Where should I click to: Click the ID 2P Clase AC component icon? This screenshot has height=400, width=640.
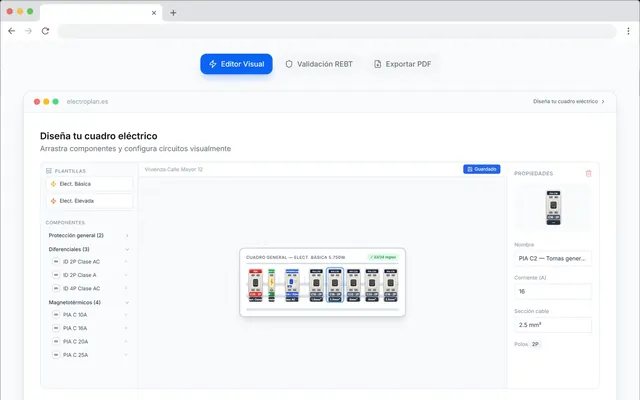point(56,262)
